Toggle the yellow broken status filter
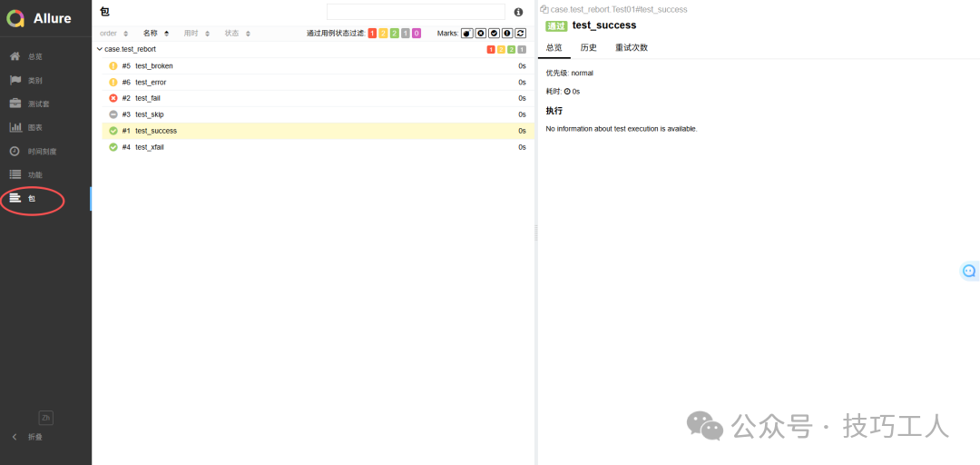The width and height of the screenshot is (980, 465). pyautogui.click(x=383, y=34)
